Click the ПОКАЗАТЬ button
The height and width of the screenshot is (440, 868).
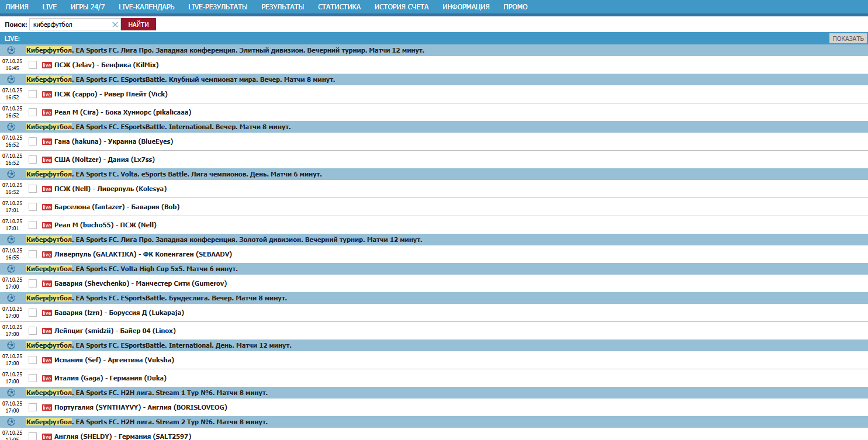click(x=848, y=39)
